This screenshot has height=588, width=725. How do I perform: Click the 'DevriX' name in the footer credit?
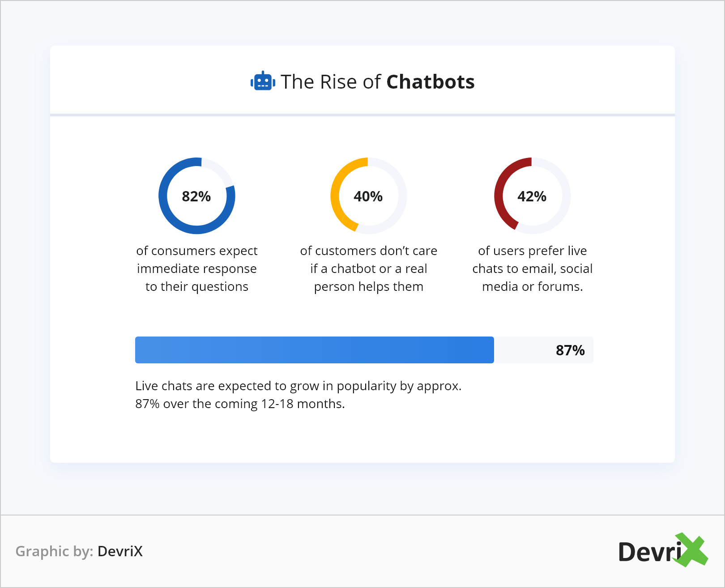pyautogui.click(x=120, y=551)
